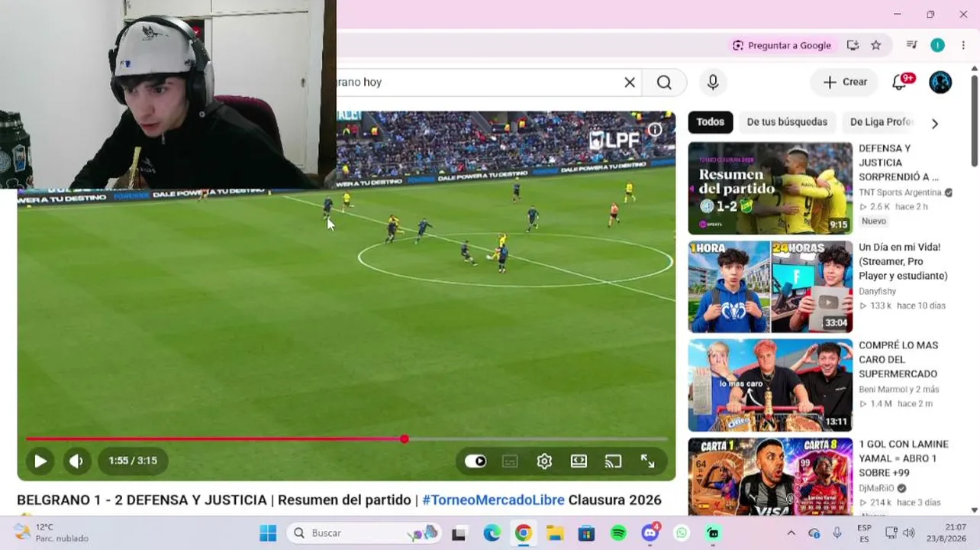
Task: Go to the TNT Sports Argentina channel
Action: pos(900,192)
